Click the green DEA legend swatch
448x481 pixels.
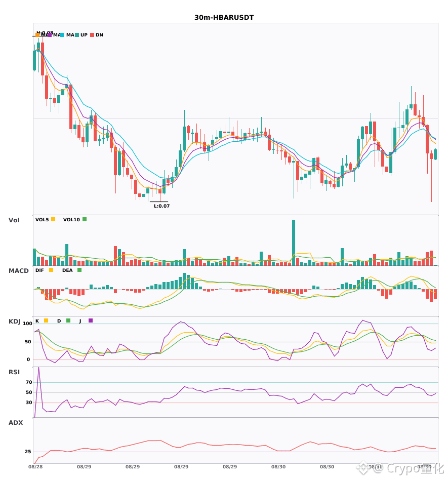[79, 270]
